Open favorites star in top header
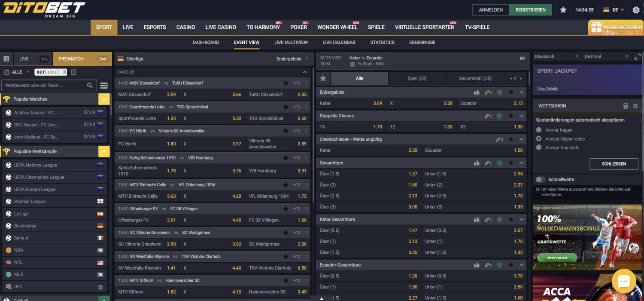The width and height of the screenshot is (644, 301). pyautogui.click(x=563, y=10)
